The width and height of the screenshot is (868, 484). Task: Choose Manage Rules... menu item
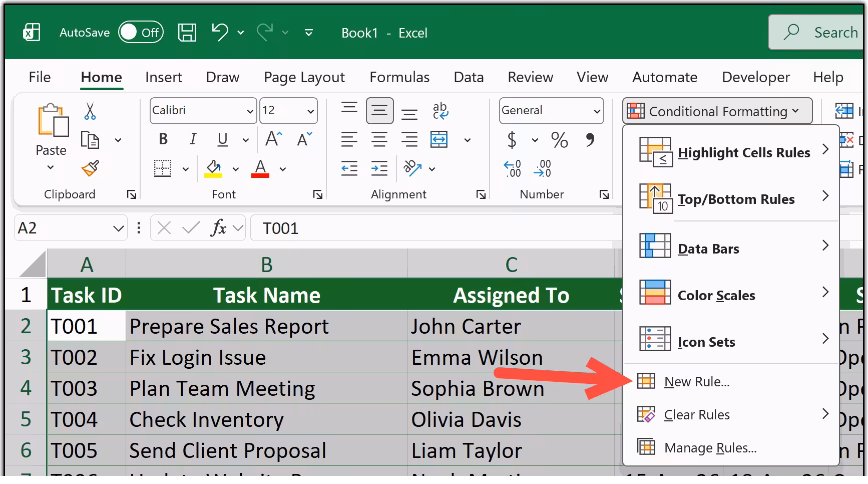pos(731,447)
